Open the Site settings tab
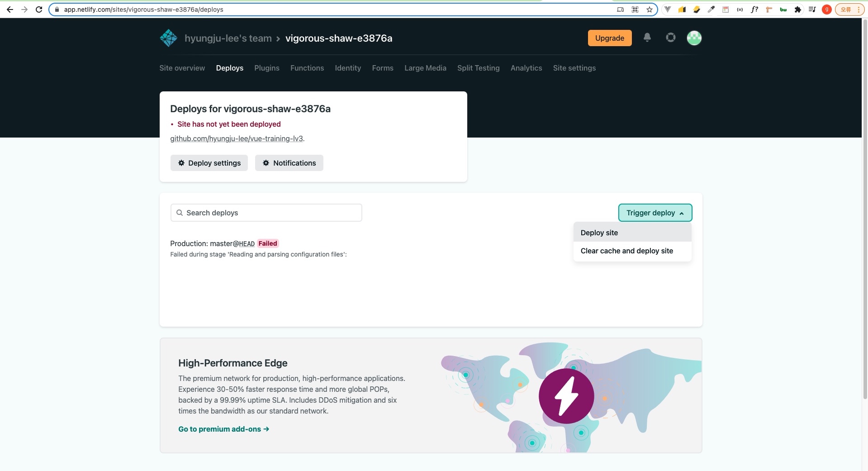The image size is (868, 471). coord(574,68)
